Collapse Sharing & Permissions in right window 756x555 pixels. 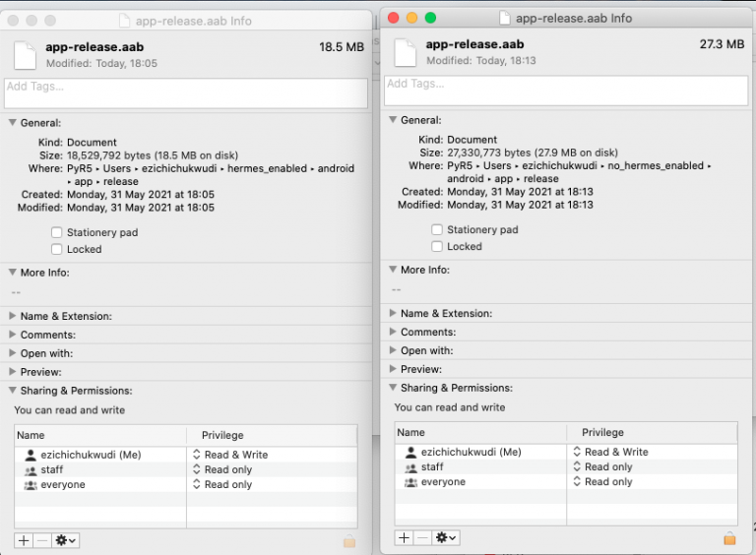393,388
